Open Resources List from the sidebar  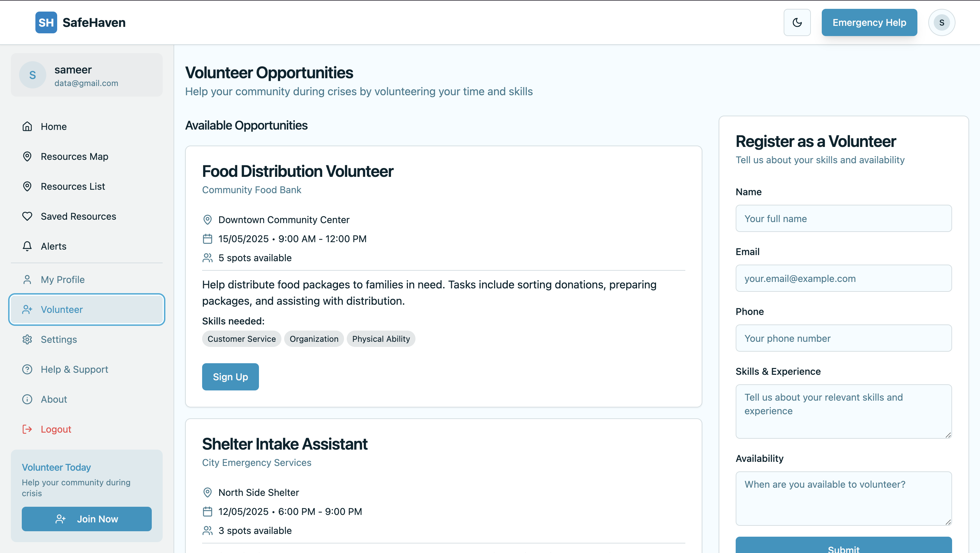coord(73,186)
